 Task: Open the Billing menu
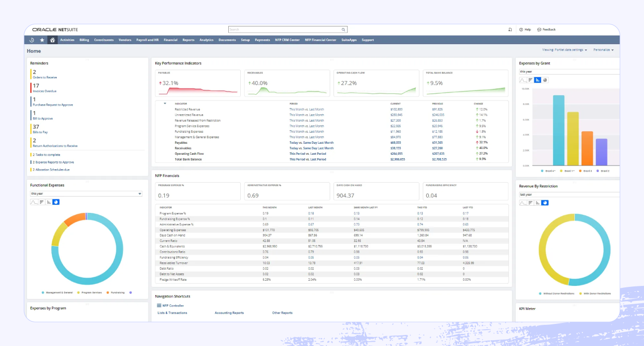(84, 40)
